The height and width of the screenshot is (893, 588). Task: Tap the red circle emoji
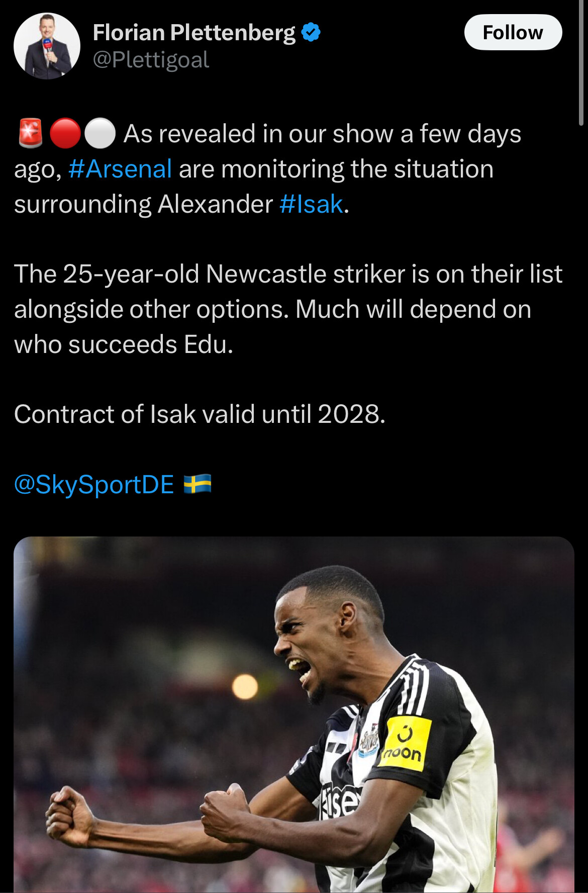(x=65, y=134)
